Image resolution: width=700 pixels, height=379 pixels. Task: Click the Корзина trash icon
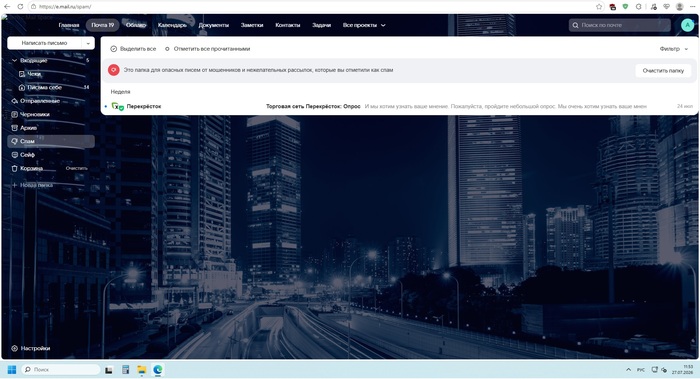click(x=14, y=168)
